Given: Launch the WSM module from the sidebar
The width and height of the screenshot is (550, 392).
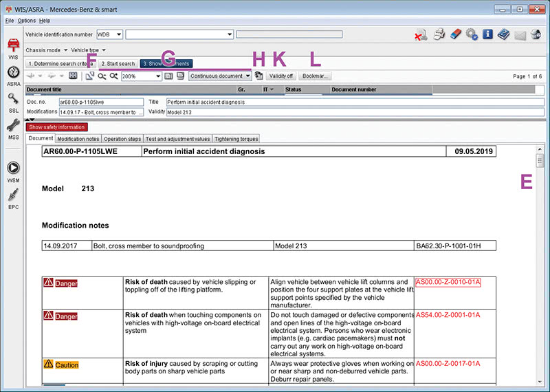Looking at the screenshot, I should 13,172.
